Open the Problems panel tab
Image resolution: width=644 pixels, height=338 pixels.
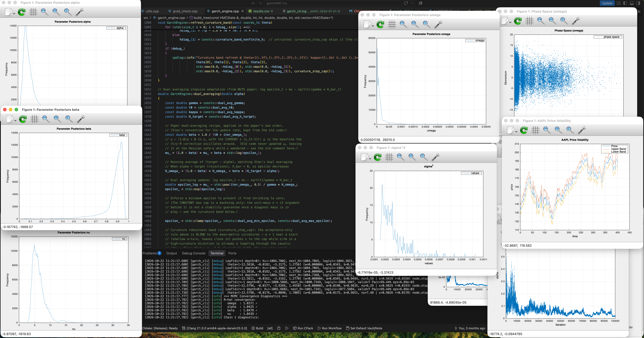click(152, 253)
